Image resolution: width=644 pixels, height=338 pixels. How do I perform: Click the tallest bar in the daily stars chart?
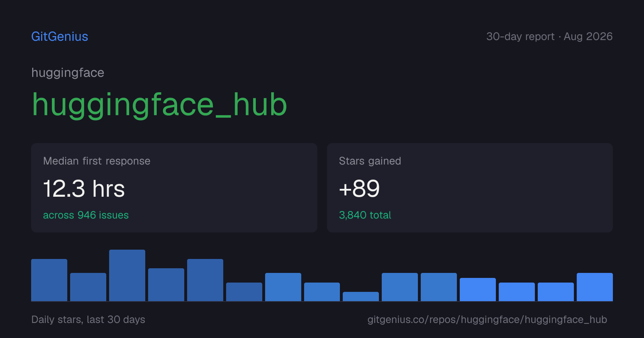pos(127,275)
